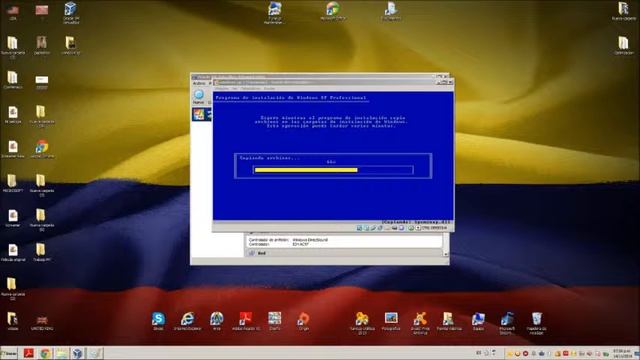Open Dispositivos menu in the VM window

(x=250, y=89)
